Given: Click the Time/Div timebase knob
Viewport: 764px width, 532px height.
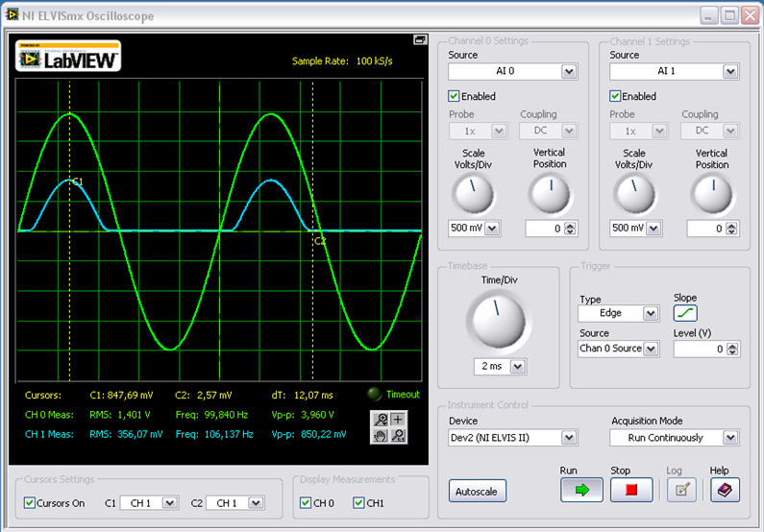Looking at the screenshot, I should click(499, 322).
